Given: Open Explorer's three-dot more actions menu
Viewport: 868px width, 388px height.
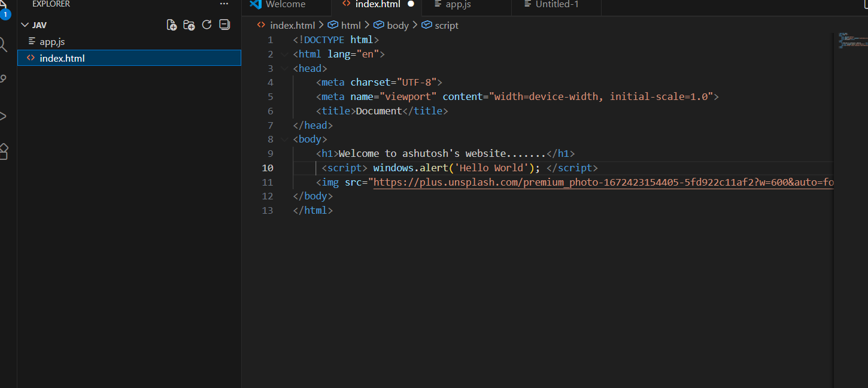Looking at the screenshot, I should click(x=224, y=4).
